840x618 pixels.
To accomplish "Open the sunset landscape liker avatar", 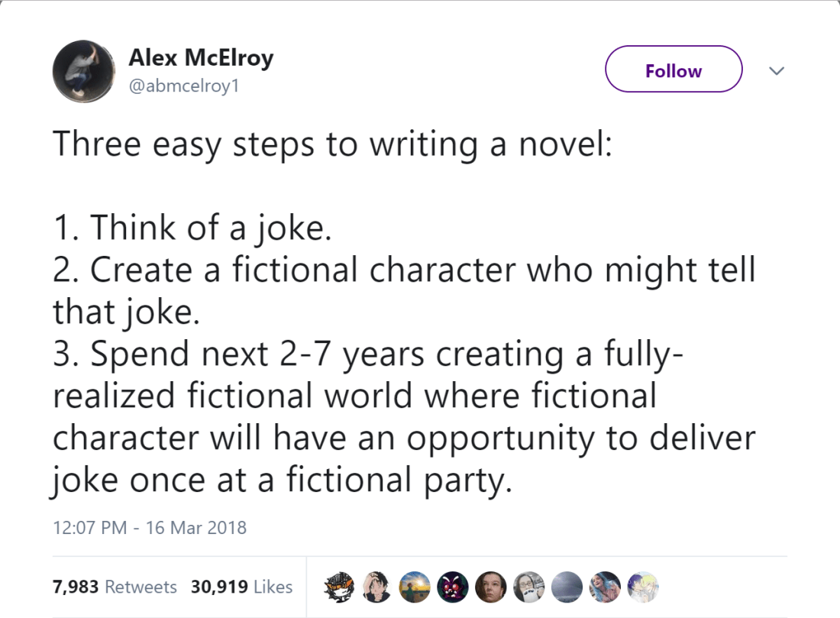I will pos(413,587).
